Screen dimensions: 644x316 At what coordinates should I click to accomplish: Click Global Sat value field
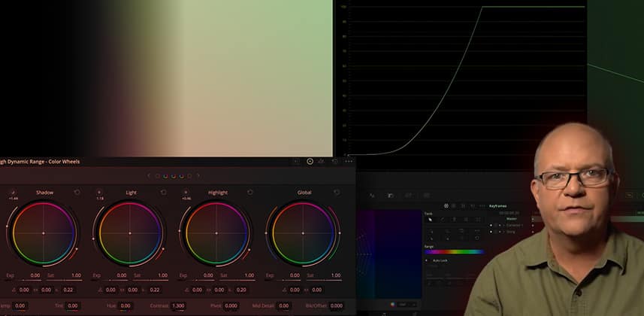336,275
